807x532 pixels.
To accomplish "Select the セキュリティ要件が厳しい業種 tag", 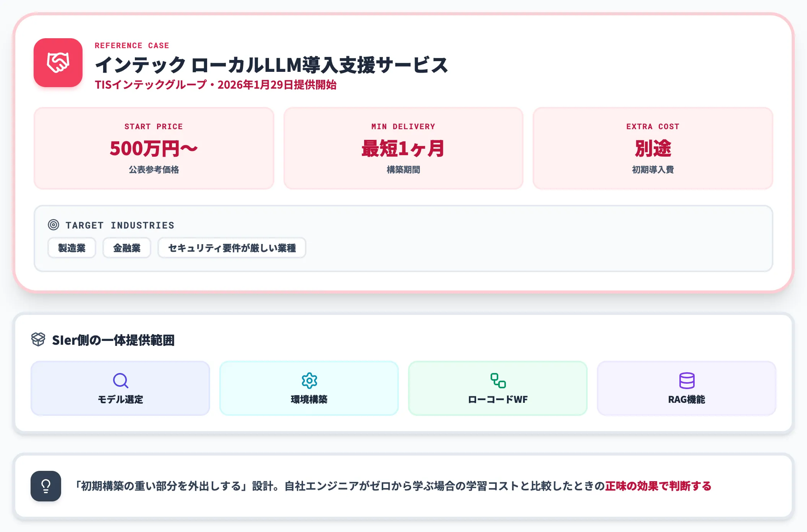I will coord(232,248).
